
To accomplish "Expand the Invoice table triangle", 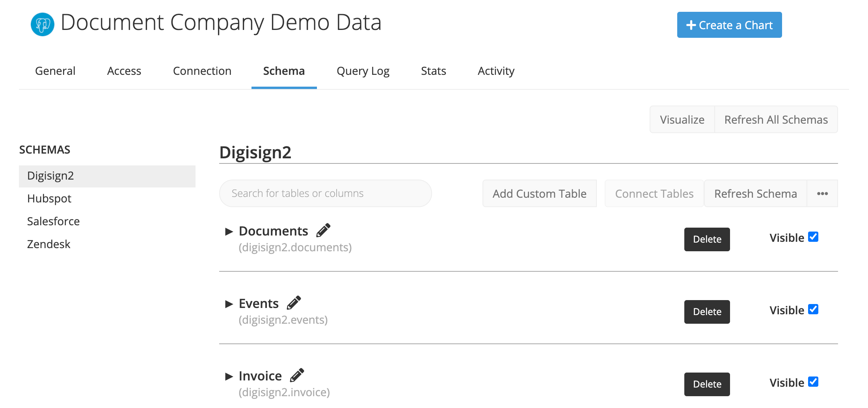I will pos(229,376).
